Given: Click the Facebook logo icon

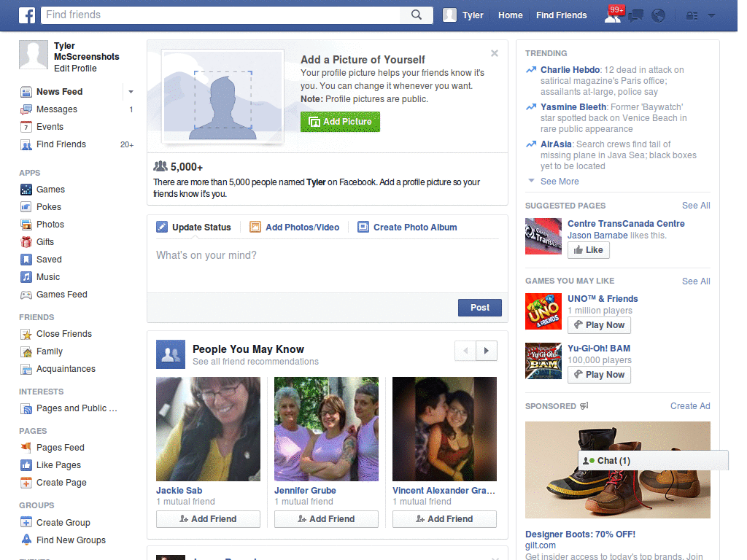Looking at the screenshot, I should [x=27, y=15].
